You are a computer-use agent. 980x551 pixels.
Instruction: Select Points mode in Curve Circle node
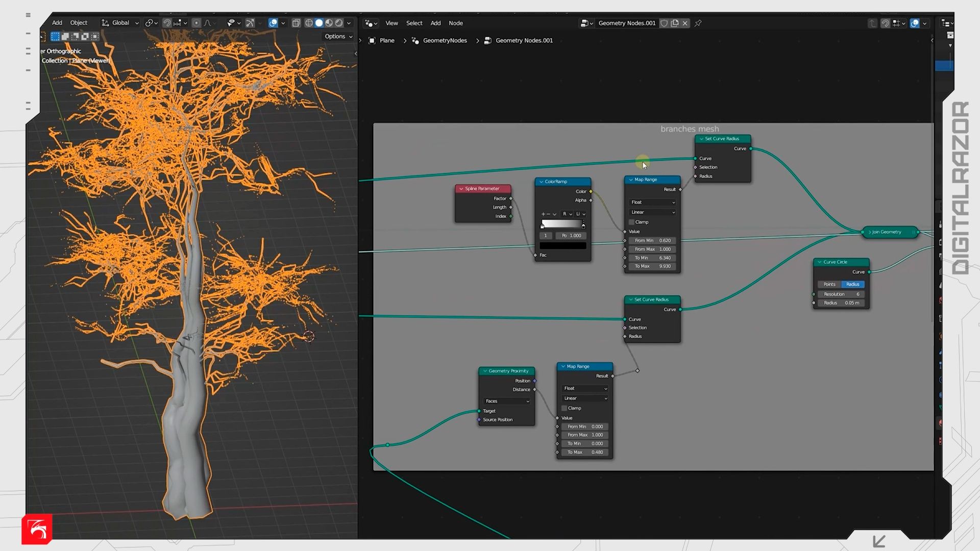pyautogui.click(x=829, y=284)
